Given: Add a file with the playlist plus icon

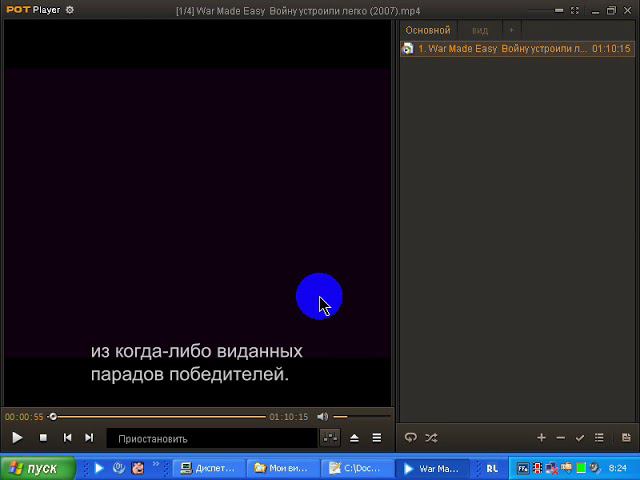Looking at the screenshot, I should [x=541, y=438].
